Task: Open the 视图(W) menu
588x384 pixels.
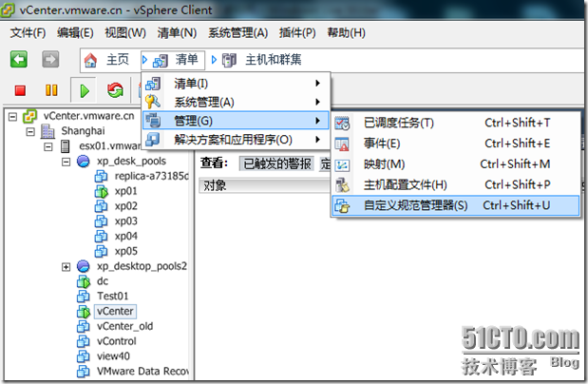Action: pyautogui.click(x=125, y=33)
